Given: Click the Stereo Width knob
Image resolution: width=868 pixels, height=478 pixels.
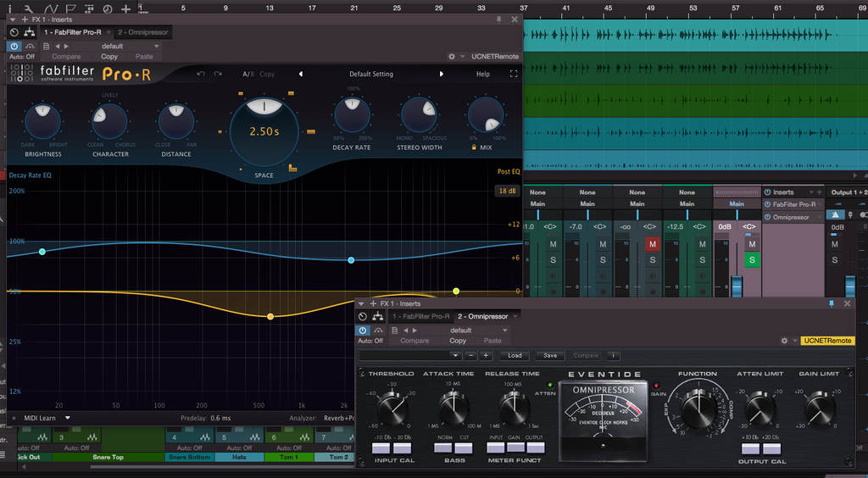Looking at the screenshot, I should coord(419,114).
